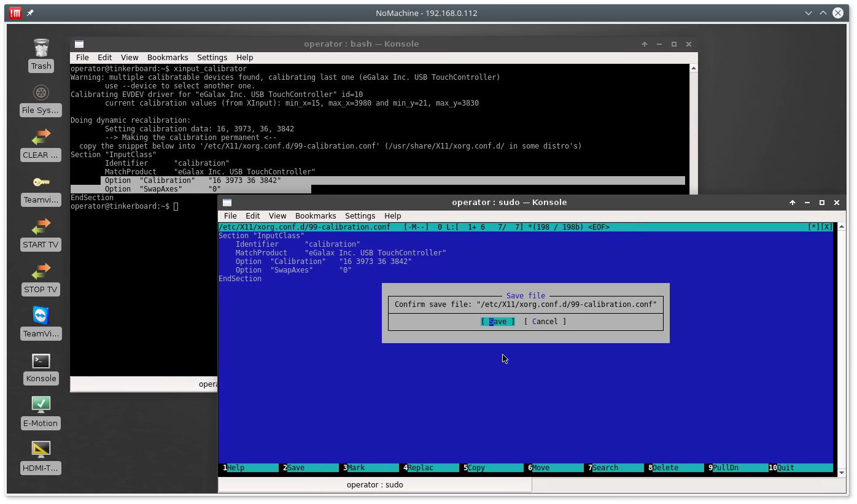Click the 9 PullDn function key label
The image size is (857, 504).
[725, 468]
